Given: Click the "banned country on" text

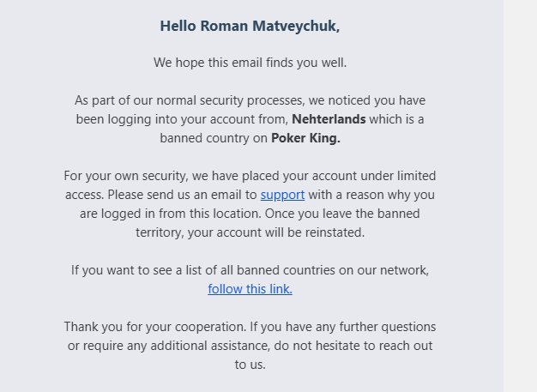Looking at the screenshot, I should click(213, 138).
